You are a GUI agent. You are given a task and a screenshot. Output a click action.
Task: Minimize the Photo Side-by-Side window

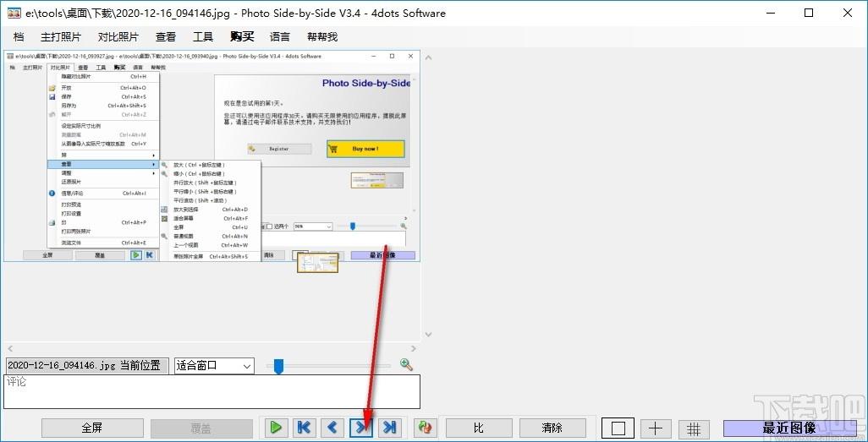tap(770, 13)
